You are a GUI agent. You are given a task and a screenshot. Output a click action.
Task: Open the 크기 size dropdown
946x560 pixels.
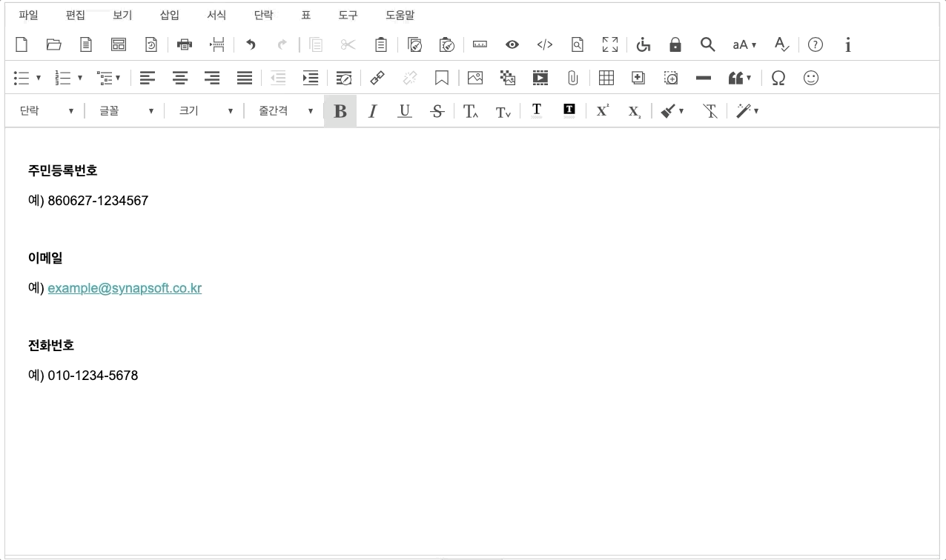click(205, 111)
